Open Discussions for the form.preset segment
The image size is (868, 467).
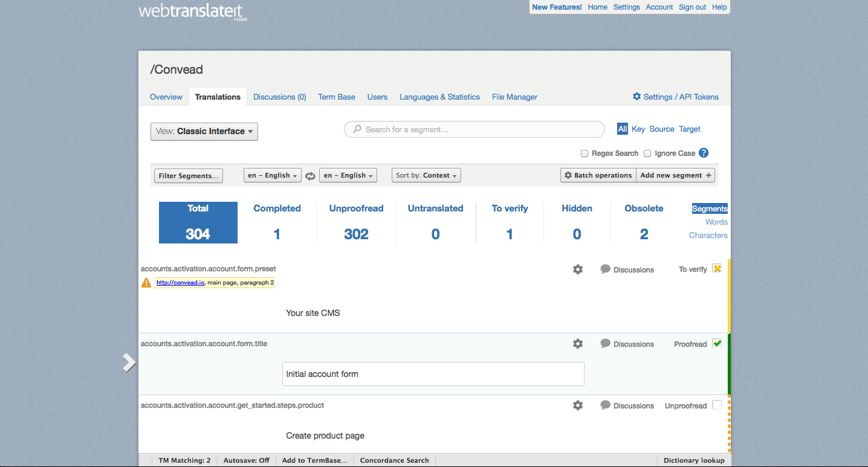click(x=627, y=269)
